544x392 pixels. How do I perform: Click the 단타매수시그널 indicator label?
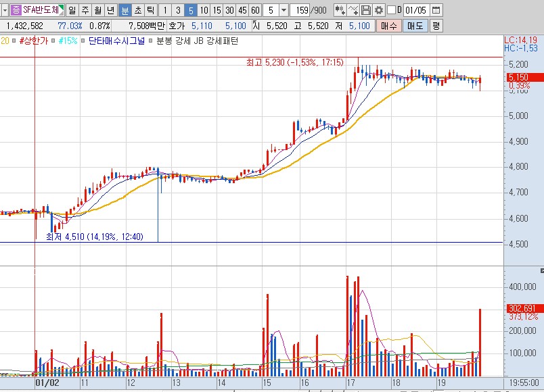click(x=116, y=41)
